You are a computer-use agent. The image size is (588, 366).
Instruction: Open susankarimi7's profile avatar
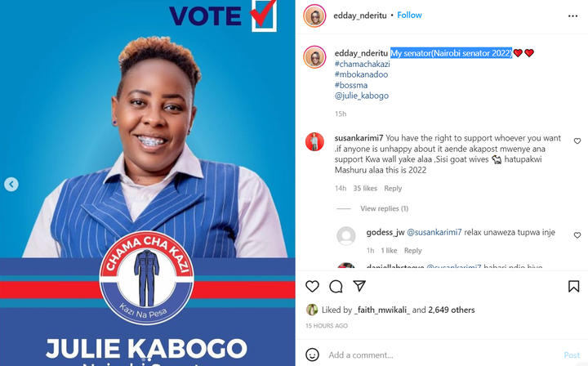tap(314, 142)
